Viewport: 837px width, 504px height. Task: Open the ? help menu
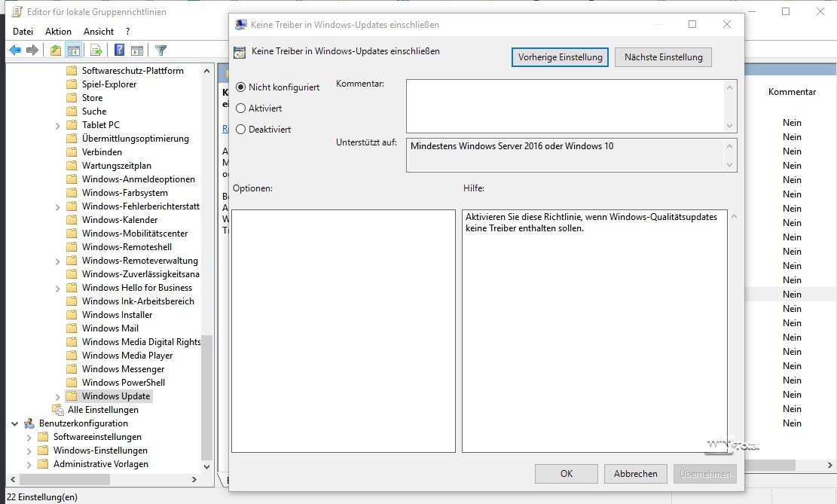tap(127, 32)
